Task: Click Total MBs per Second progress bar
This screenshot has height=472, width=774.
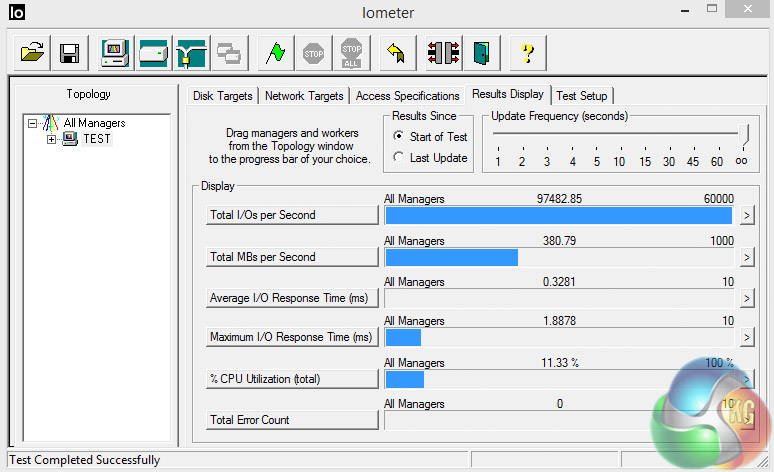Action: 559,257
